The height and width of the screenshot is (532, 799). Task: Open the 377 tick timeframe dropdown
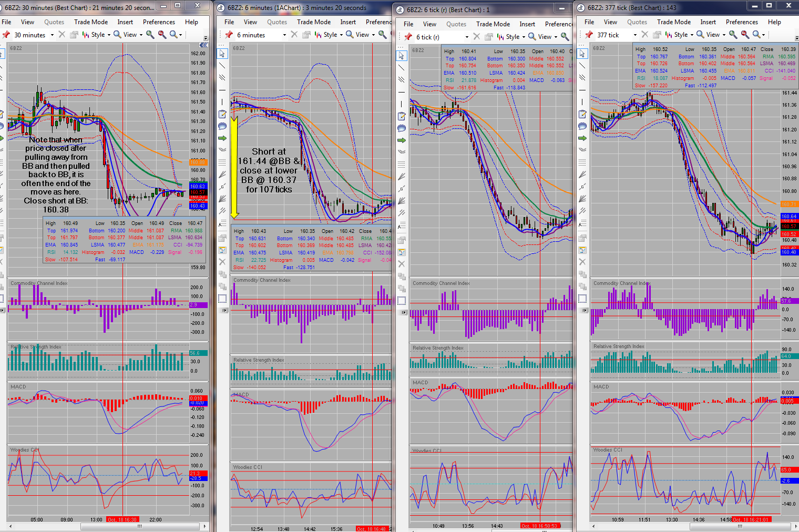[635, 35]
